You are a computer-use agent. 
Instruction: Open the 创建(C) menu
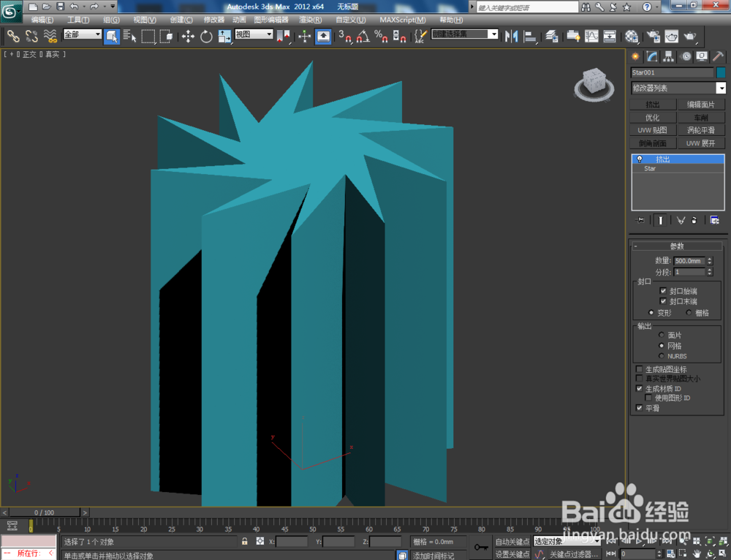click(181, 20)
